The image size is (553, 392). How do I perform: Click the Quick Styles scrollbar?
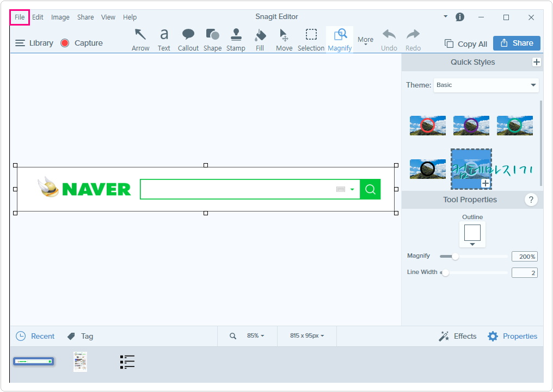pyautogui.click(x=540, y=143)
